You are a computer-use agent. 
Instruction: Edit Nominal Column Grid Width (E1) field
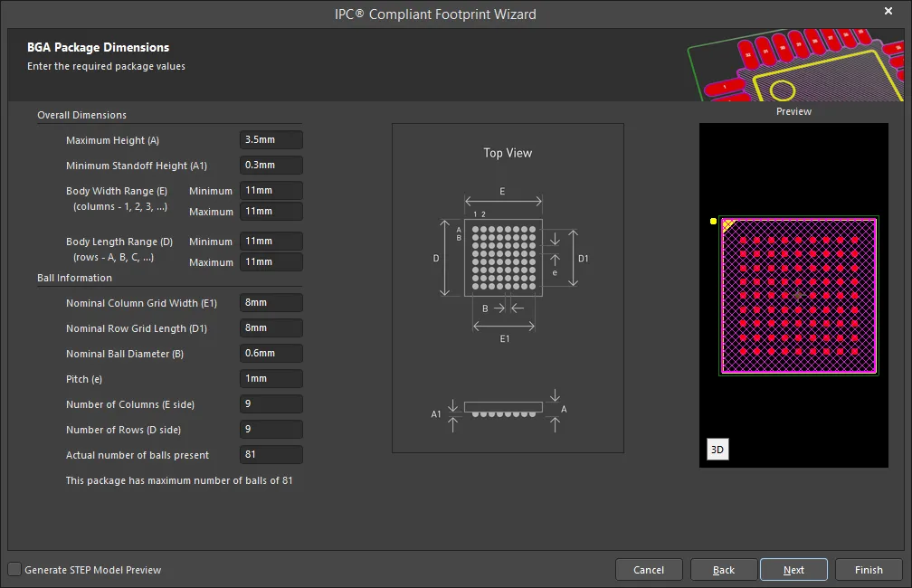pyautogui.click(x=271, y=302)
